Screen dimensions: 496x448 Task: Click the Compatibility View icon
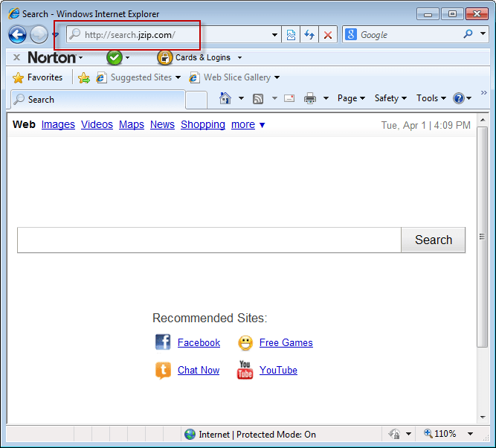[291, 34]
